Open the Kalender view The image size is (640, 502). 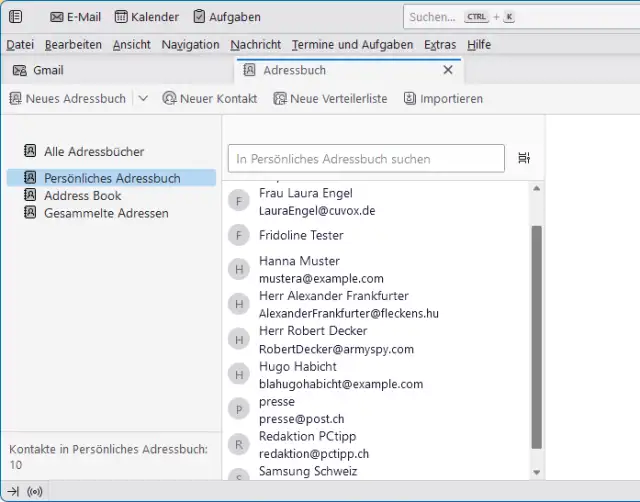pyautogui.click(x=147, y=17)
